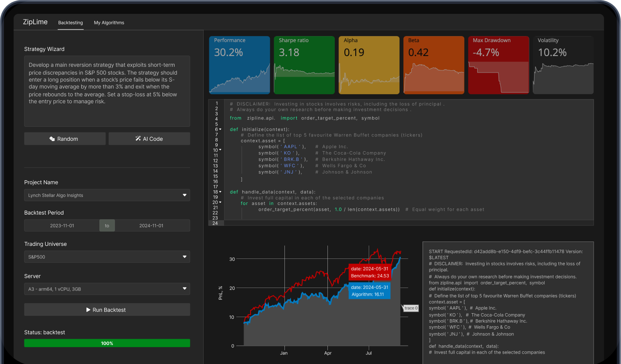Select the orange Beta metric card
Screen dimensions: 621x364
pos(433,65)
